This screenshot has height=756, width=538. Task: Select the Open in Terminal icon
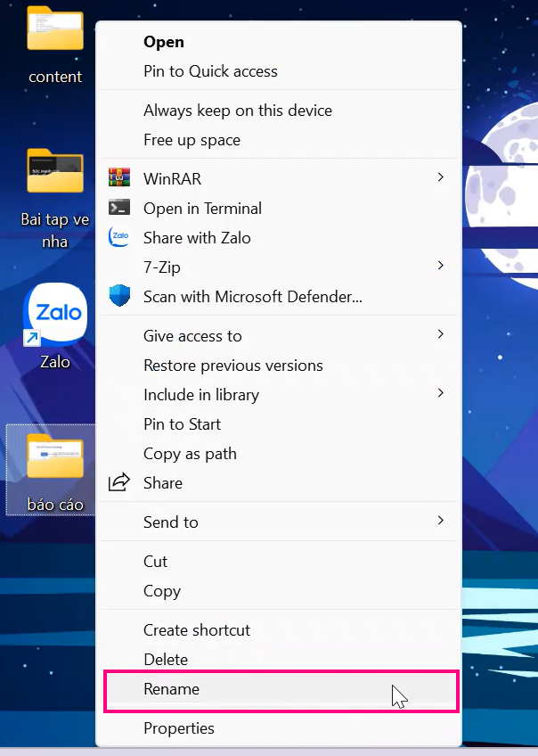pyautogui.click(x=119, y=208)
